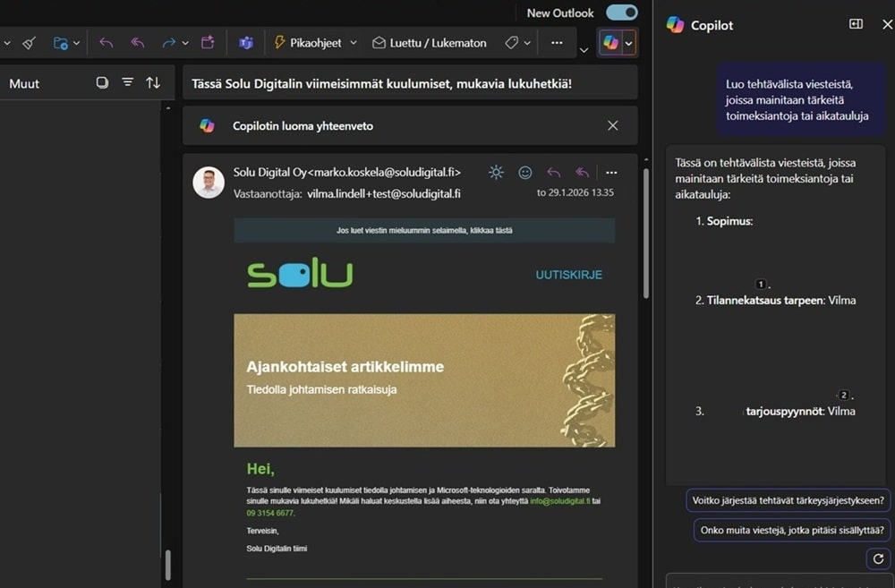This screenshot has height=588, width=895.
Task: Click the select messages circle icon
Action: point(101,82)
